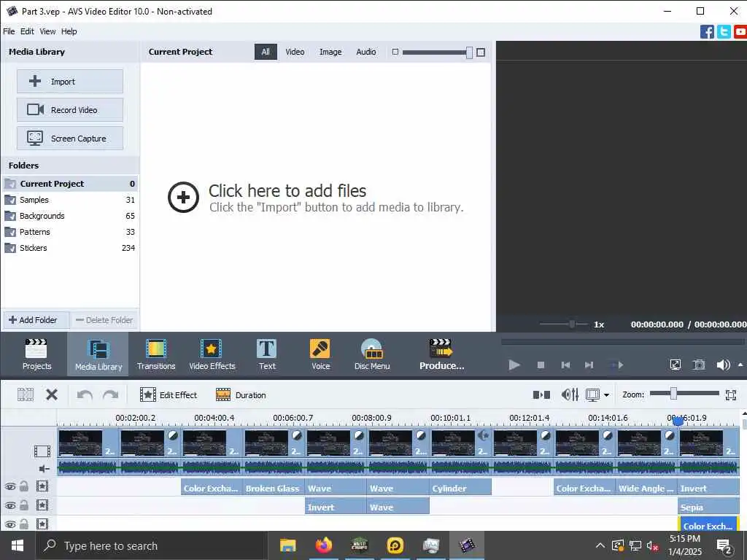Image resolution: width=747 pixels, height=560 pixels.
Task: Jump to next frame in preview
Action: (x=589, y=365)
